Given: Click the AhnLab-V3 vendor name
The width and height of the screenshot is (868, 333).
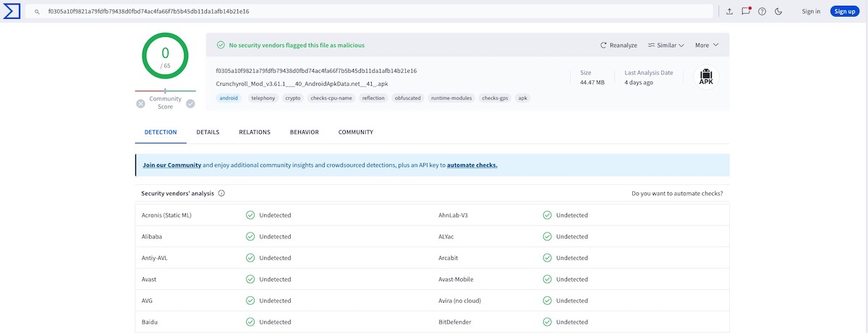Looking at the screenshot, I should point(454,215).
